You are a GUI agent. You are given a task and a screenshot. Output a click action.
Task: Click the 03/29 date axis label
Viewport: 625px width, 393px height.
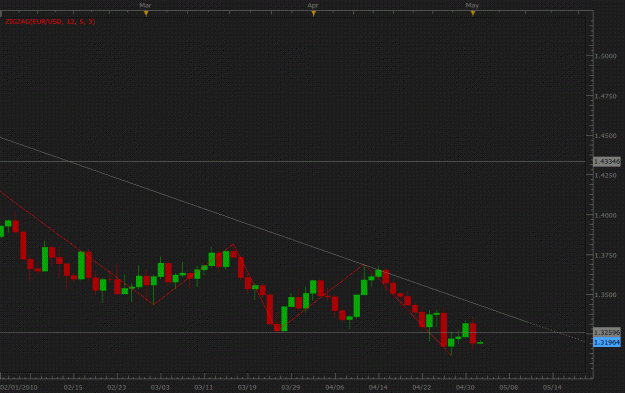point(291,387)
